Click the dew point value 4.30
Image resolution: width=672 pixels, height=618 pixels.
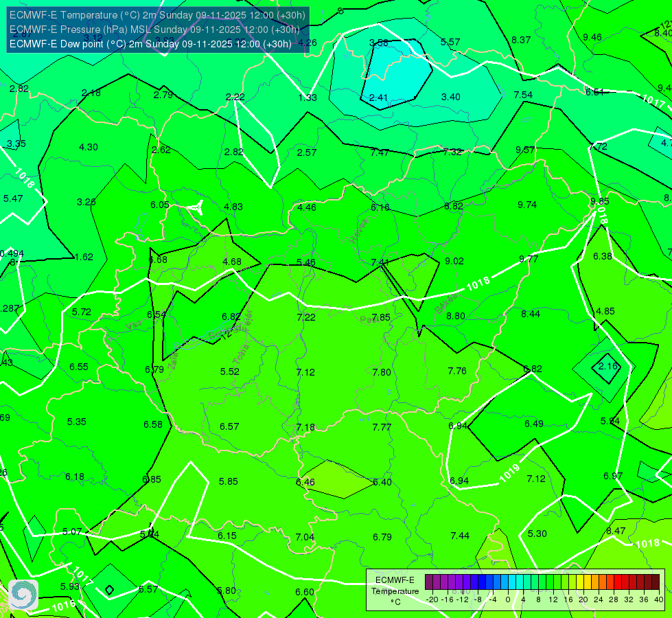pos(89,147)
